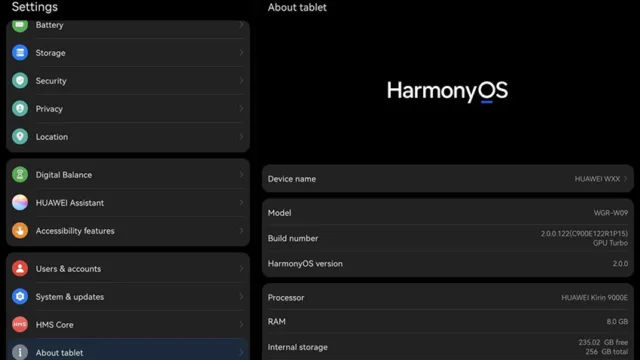Tap processor value HUAWEI Kirin 9000E

[x=595, y=298]
